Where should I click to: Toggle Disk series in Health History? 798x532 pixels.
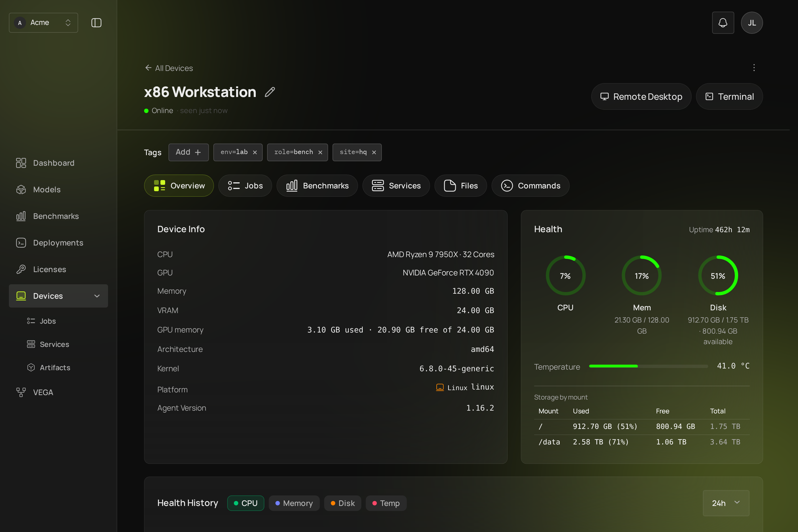[342, 503]
